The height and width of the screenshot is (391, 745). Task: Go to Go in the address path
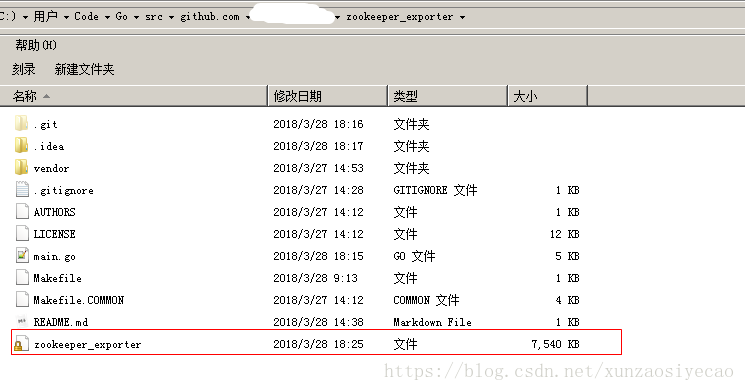pyautogui.click(x=122, y=17)
